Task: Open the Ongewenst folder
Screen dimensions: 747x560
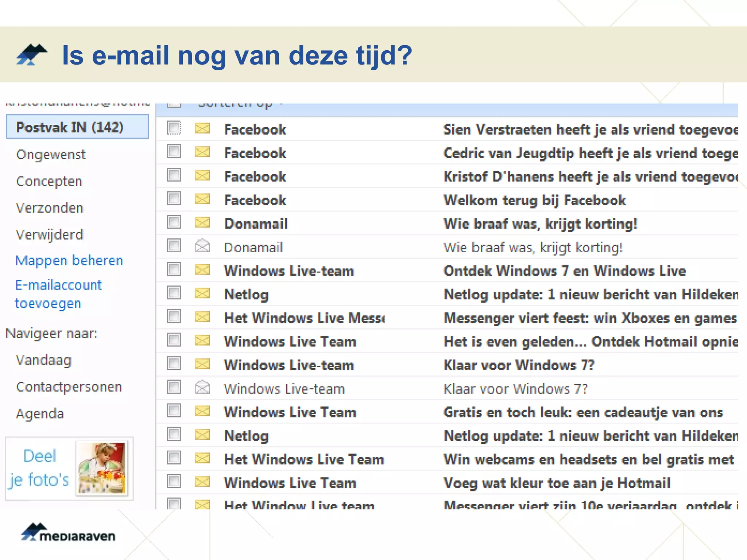Action: (51, 155)
